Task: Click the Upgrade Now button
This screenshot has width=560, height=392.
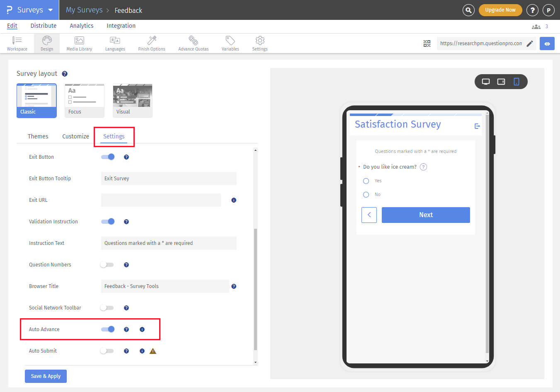Action: click(x=500, y=10)
